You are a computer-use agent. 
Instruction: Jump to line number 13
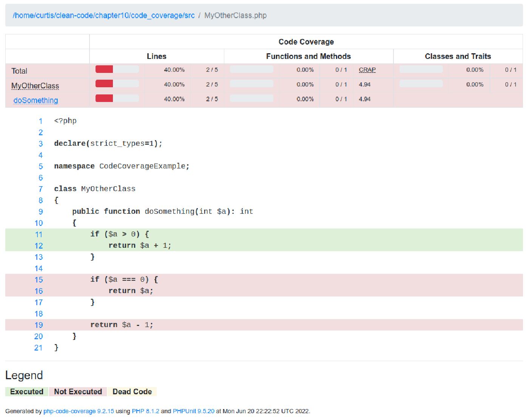pyautogui.click(x=39, y=257)
